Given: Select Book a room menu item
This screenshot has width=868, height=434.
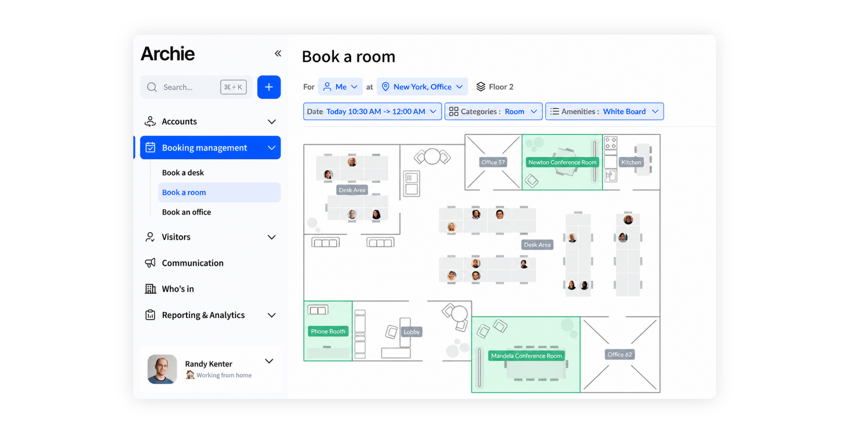Looking at the screenshot, I should click(219, 192).
